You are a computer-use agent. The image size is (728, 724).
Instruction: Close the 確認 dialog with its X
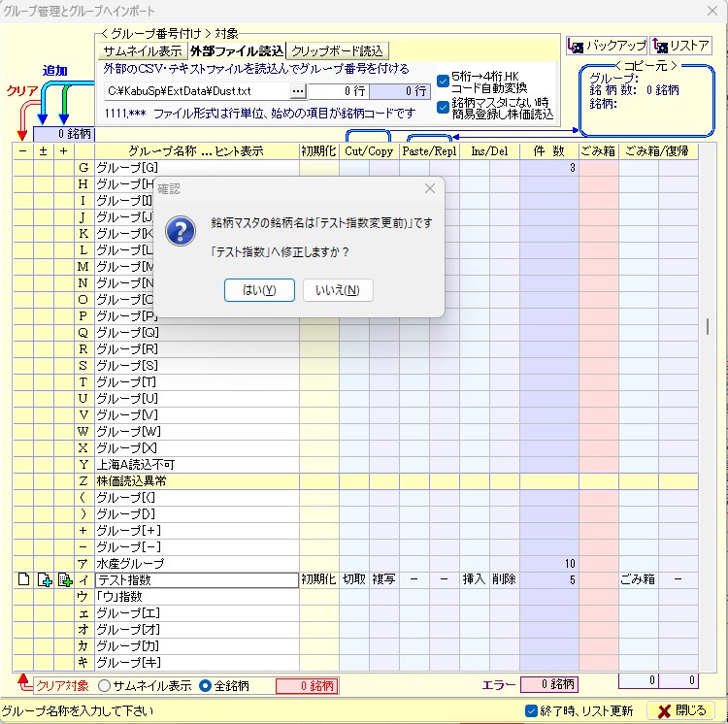click(x=430, y=188)
